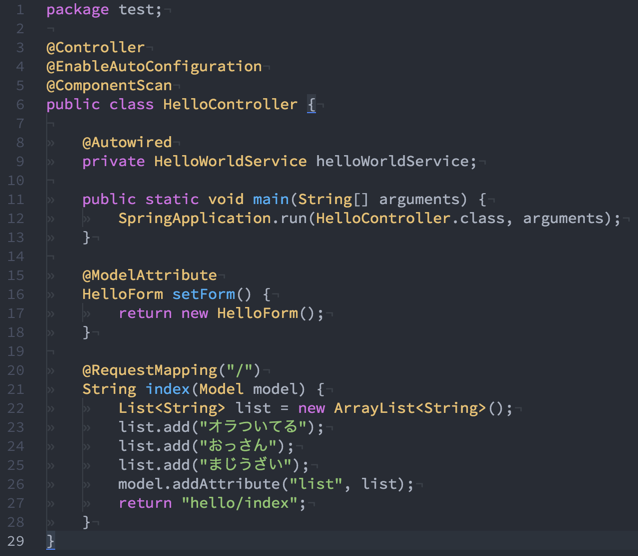Click the opening brace on line 6
The height and width of the screenshot is (556, 638).
tap(311, 105)
